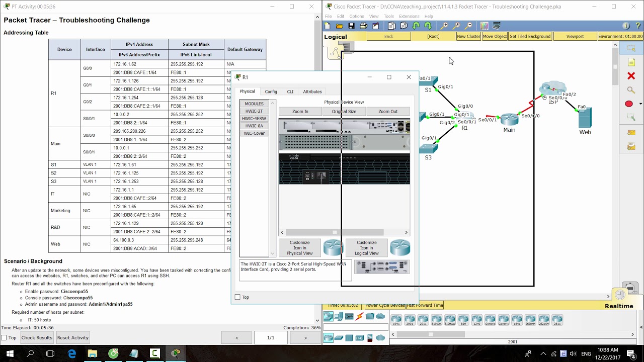Click the workspace vertical scrollbar thumb
This screenshot has height=362, width=644.
(615, 66)
